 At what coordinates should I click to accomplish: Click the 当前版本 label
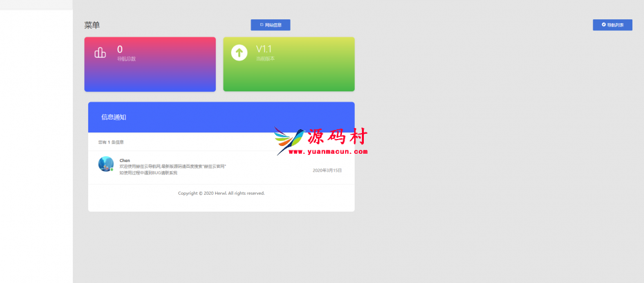click(x=265, y=59)
